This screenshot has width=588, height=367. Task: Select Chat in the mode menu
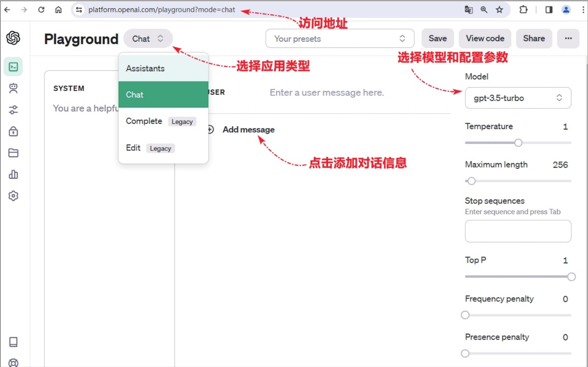[163, 95]
